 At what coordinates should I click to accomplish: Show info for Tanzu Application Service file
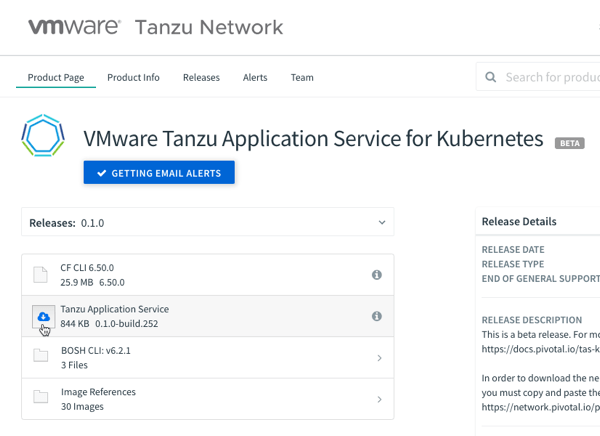point(377,316)
